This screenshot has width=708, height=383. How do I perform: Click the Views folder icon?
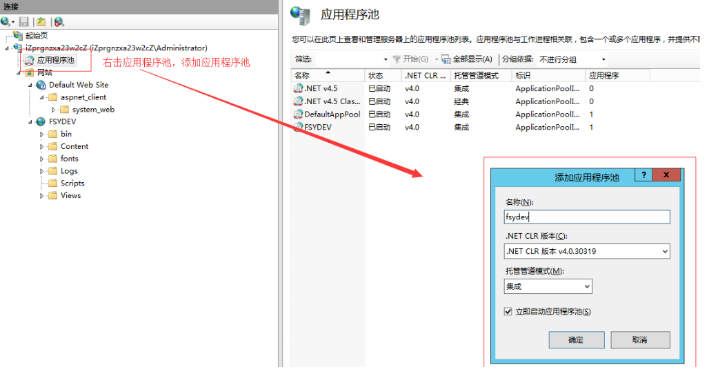point(53,195)
